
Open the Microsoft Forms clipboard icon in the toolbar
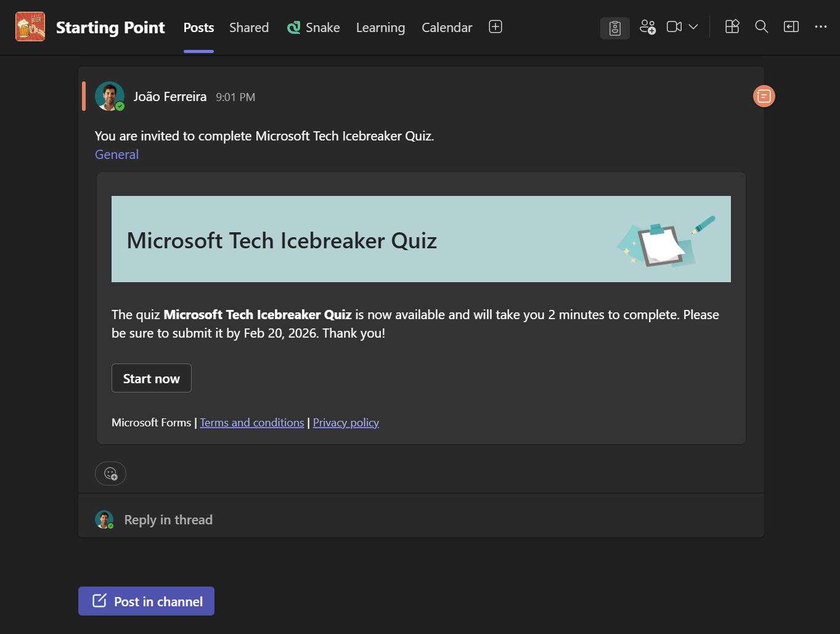tap(614, 27)
